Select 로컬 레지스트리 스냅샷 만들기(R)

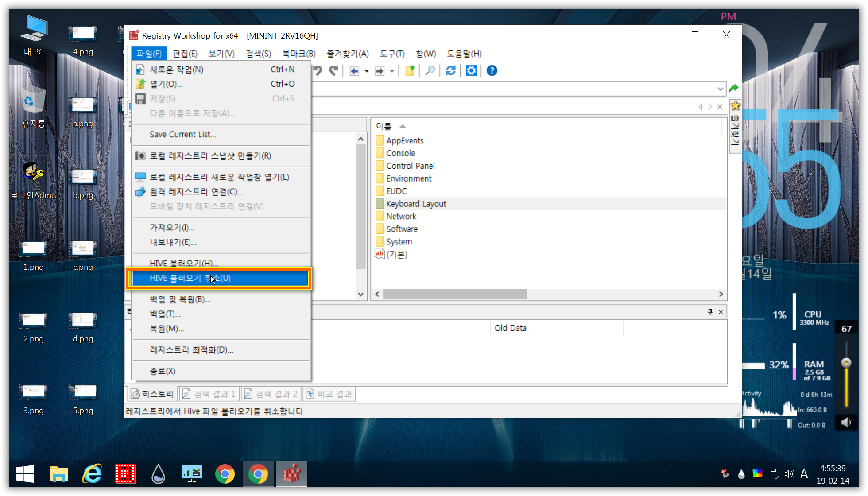[221, 156]
